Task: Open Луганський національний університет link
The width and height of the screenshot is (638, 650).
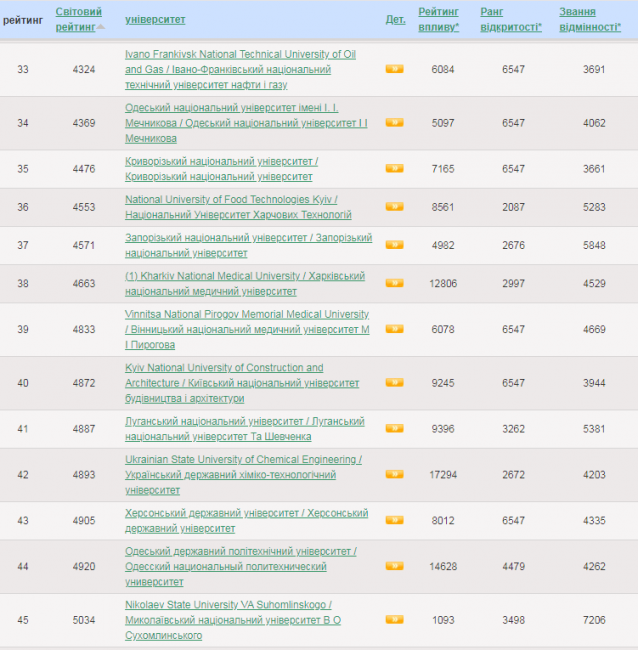Action: [245, 429]
